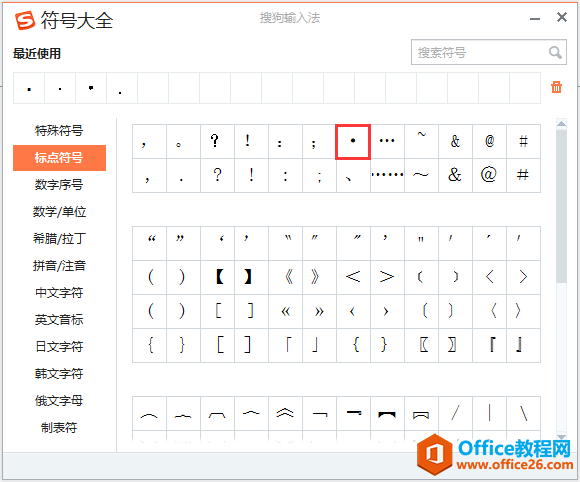The image size is (580, 482).
Task: Click the magnifier search icon
Action: [x=555, y=52]
